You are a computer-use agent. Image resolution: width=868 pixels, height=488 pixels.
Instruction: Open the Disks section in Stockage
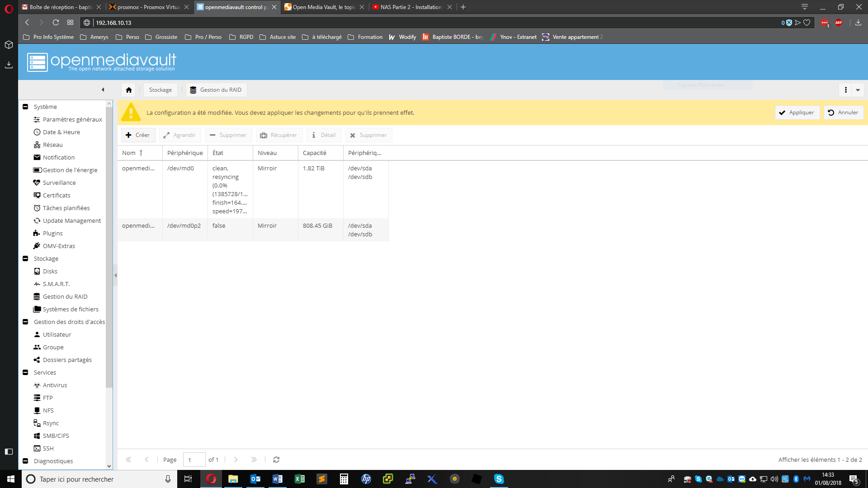coord(50,271)
